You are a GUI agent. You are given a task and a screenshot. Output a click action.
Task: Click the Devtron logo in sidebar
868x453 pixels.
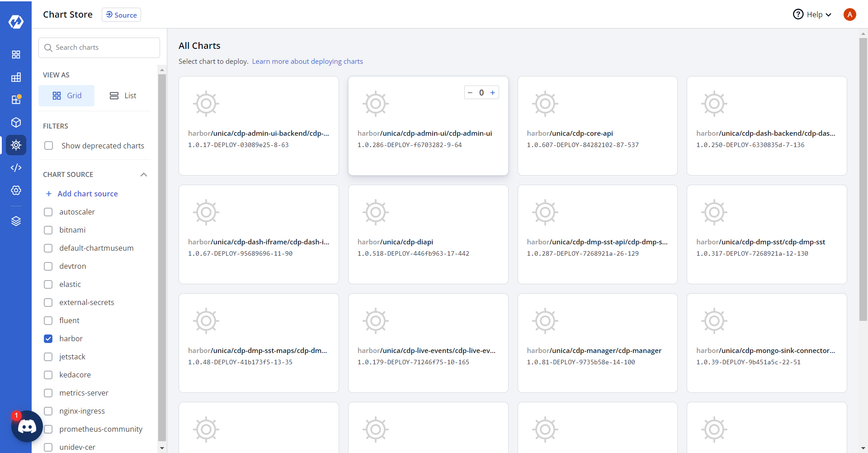click(16, 21)
